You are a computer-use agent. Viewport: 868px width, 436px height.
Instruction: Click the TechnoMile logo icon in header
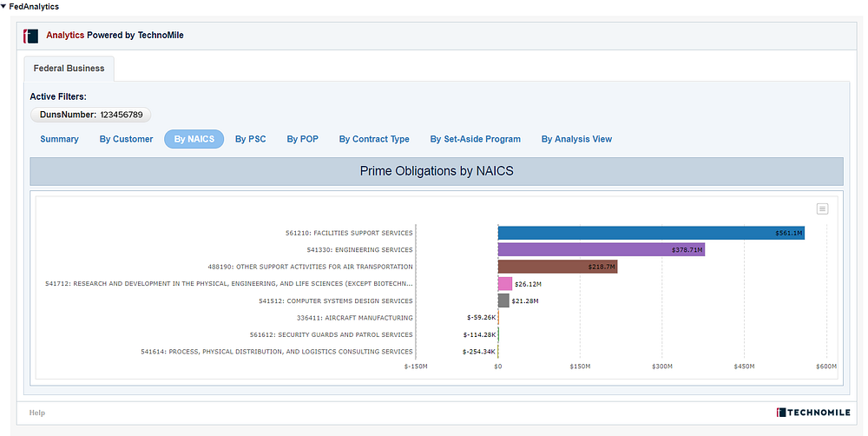pos(31,36)
